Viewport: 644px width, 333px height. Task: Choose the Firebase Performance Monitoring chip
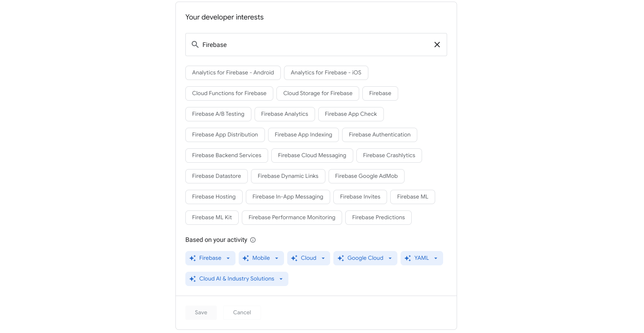click(292, 218)
